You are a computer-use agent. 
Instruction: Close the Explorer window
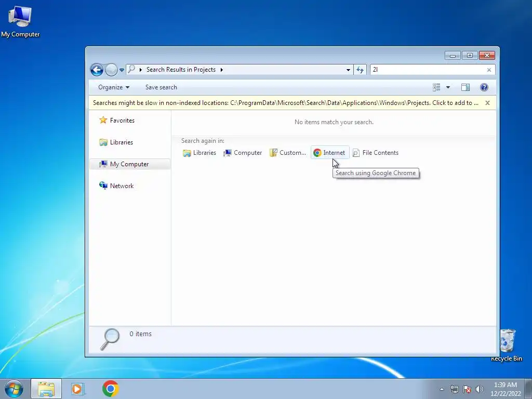[487, 55]
